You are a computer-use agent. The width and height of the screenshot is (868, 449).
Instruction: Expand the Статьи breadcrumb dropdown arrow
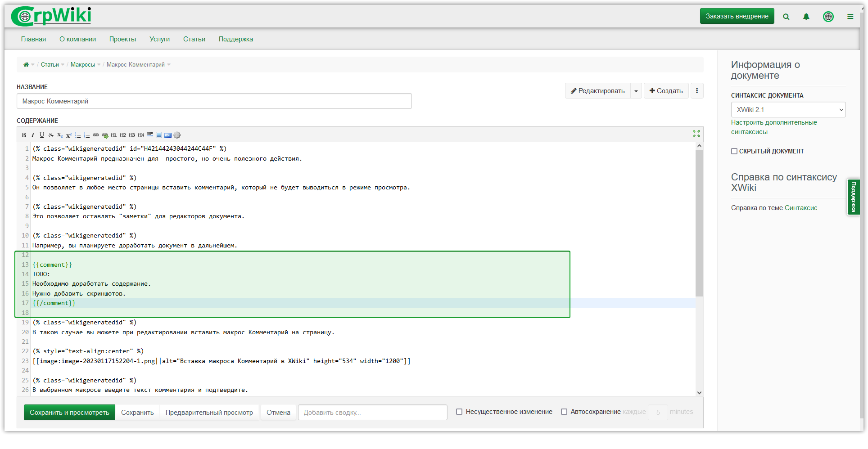[63, 65]
